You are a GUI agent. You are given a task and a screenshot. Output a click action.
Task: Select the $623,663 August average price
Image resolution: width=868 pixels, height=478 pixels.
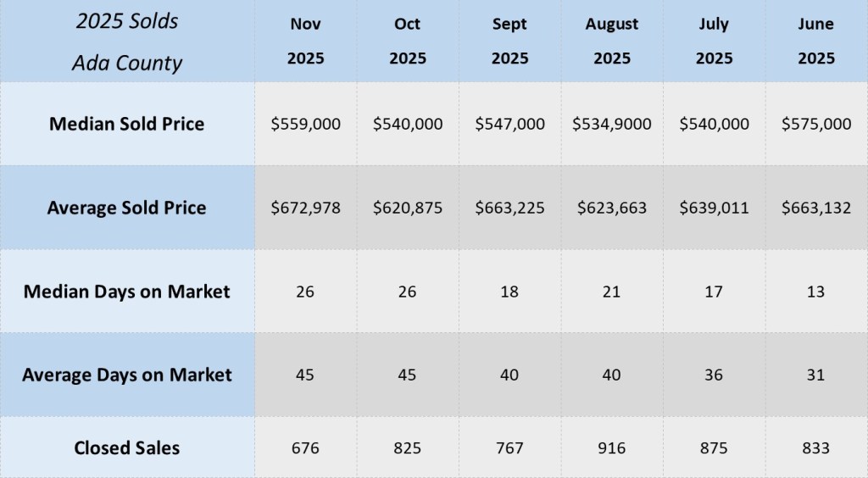point(612,208)
